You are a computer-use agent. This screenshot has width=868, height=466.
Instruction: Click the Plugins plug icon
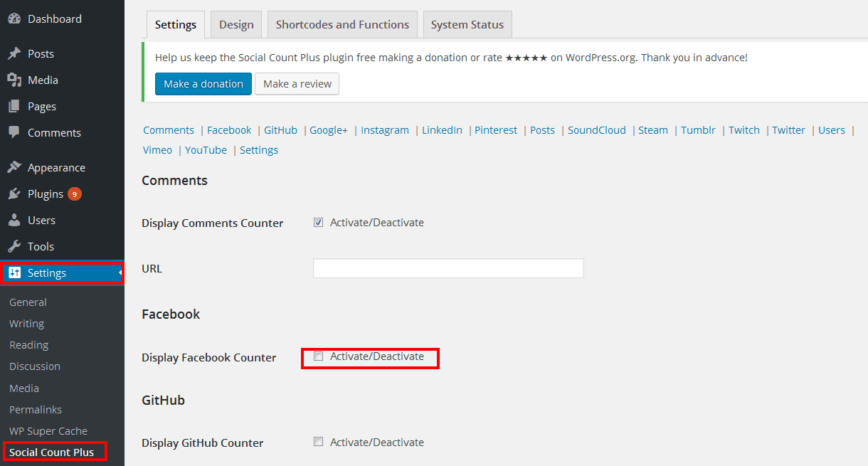[16, 193]
